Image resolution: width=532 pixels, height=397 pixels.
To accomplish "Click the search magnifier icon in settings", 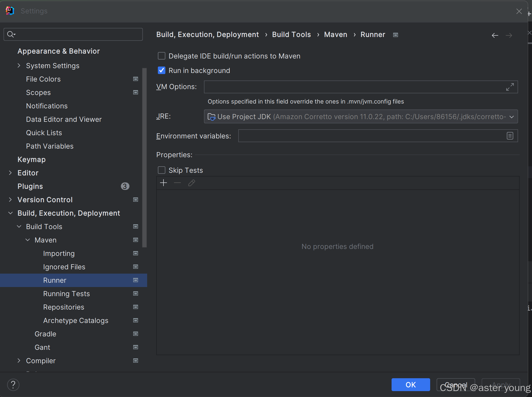I will (x=11, y=34).
